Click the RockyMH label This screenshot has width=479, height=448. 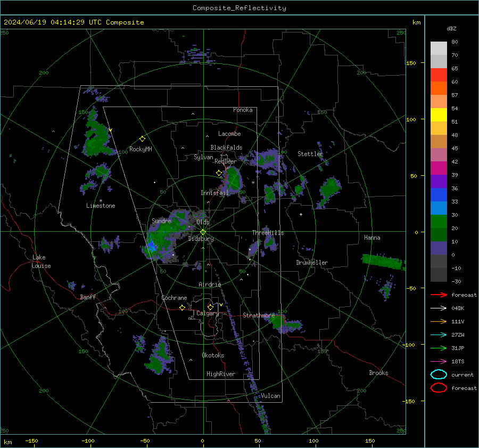[141, 149]
